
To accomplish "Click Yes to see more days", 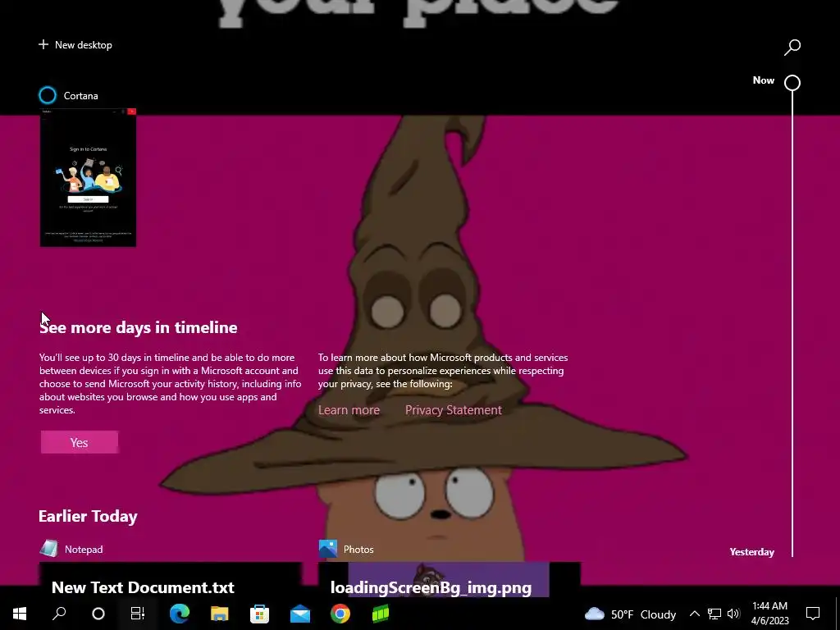I will tap(80, 442).
